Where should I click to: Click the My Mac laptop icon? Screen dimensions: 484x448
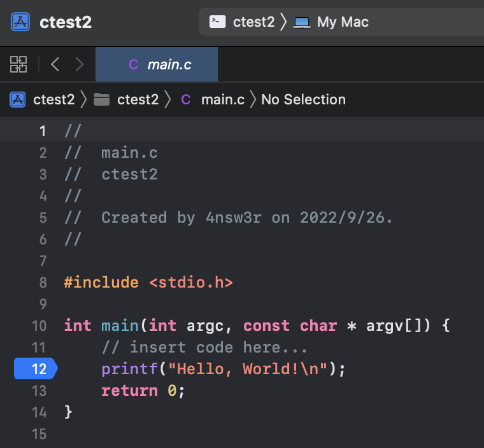pyautogui.click(x=301, y=22)
